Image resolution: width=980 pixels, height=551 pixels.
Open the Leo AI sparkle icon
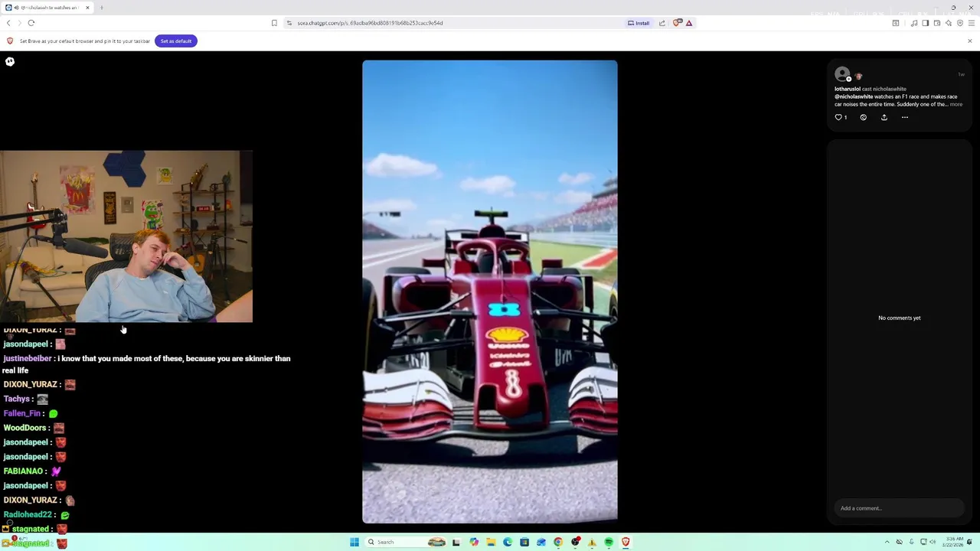point(949,23)
